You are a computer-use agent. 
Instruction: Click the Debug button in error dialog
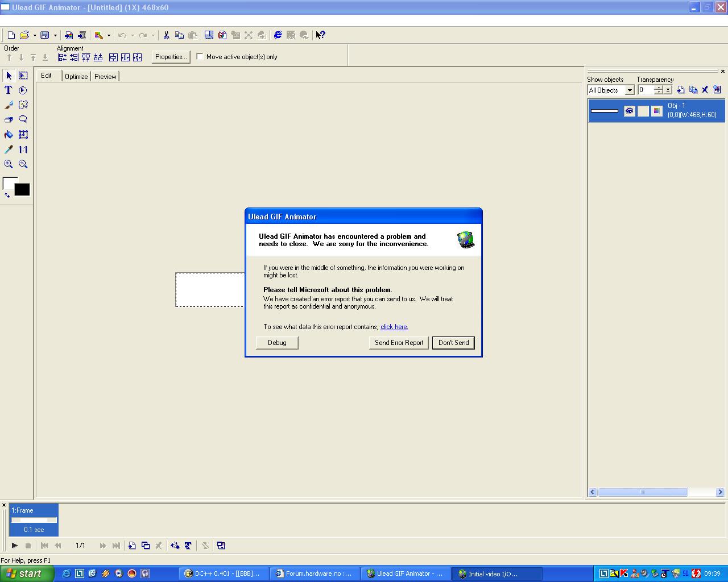point(277,343)
